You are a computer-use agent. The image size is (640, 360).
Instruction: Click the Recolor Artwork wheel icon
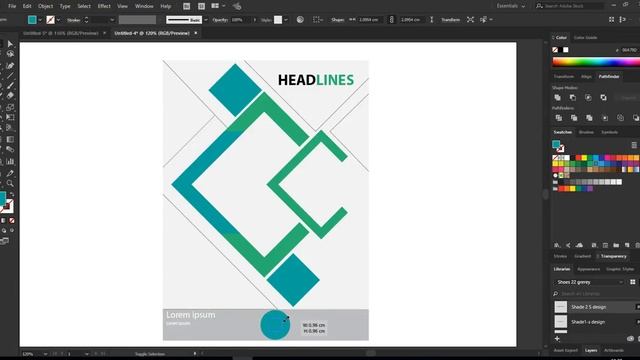(300, 20)
